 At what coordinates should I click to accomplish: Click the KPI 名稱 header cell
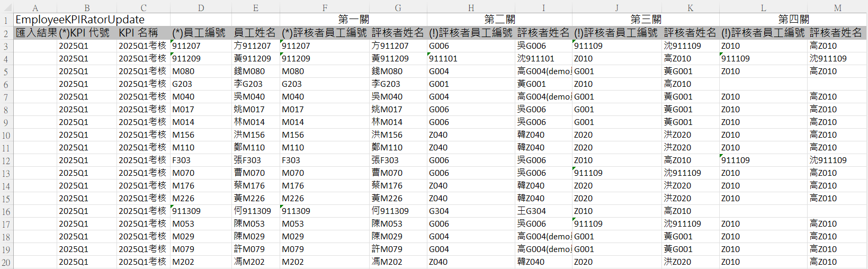(x=139, y=33)
